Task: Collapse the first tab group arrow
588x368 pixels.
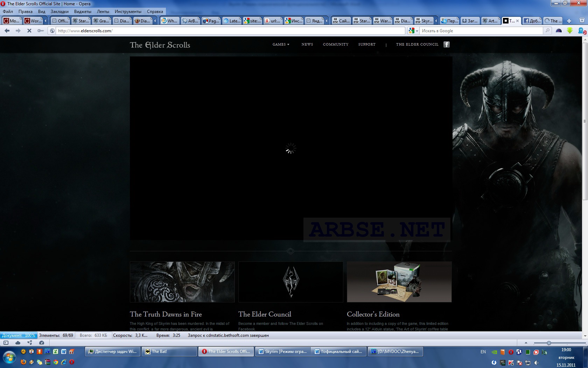Action: tap(45, 21)
